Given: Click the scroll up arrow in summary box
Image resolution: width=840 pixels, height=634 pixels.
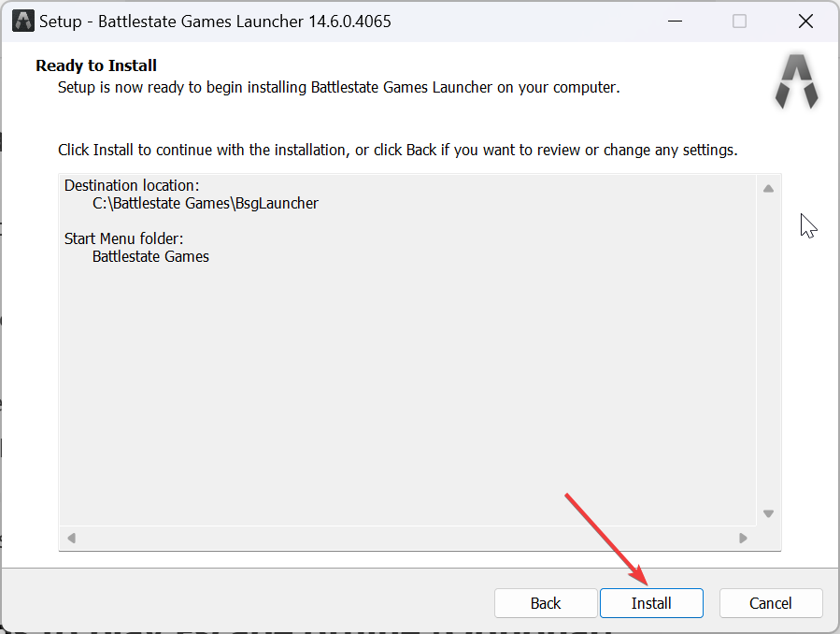Looking at the screenshot, I should coord(768,189).
